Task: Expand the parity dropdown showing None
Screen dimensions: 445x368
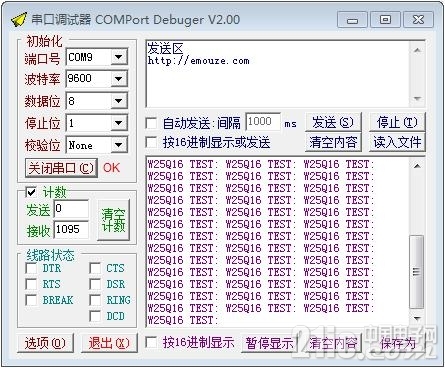Action: click(x=118, y=145)
